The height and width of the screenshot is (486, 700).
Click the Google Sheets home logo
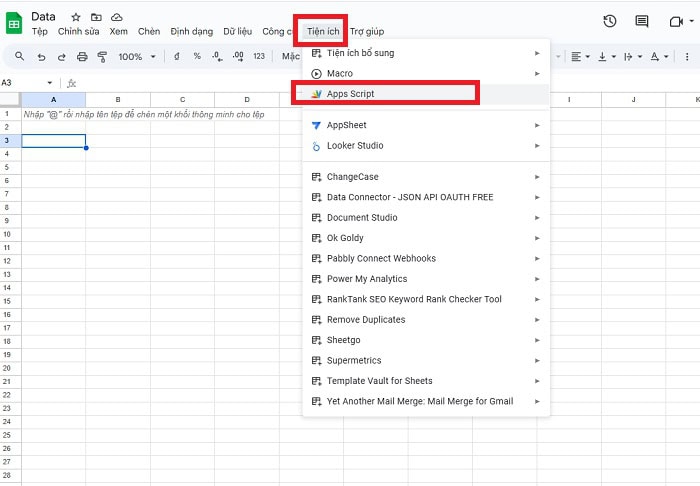pyautogui.click(x=14, y=23)
